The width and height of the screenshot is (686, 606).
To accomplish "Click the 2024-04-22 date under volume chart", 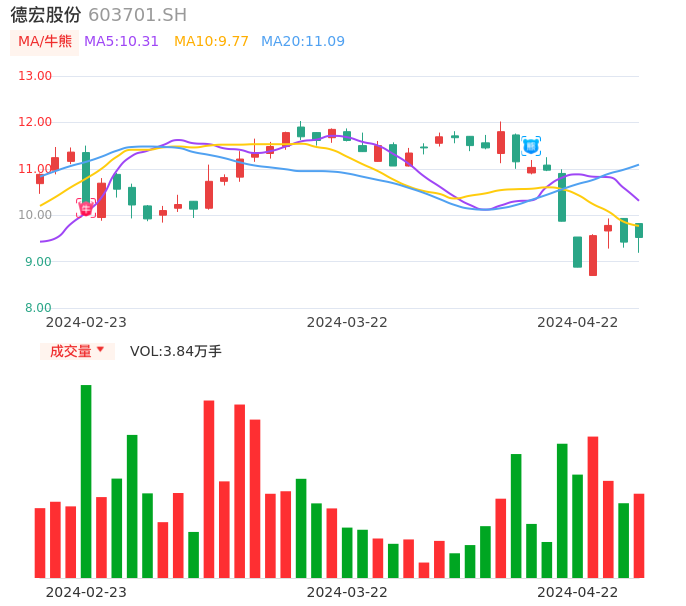I will 578,592.
